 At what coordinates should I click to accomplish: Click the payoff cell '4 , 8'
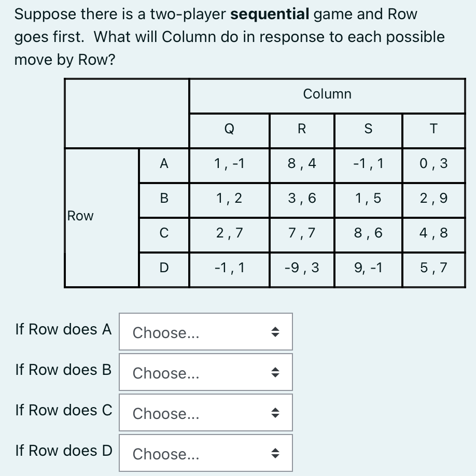[433, 235]
